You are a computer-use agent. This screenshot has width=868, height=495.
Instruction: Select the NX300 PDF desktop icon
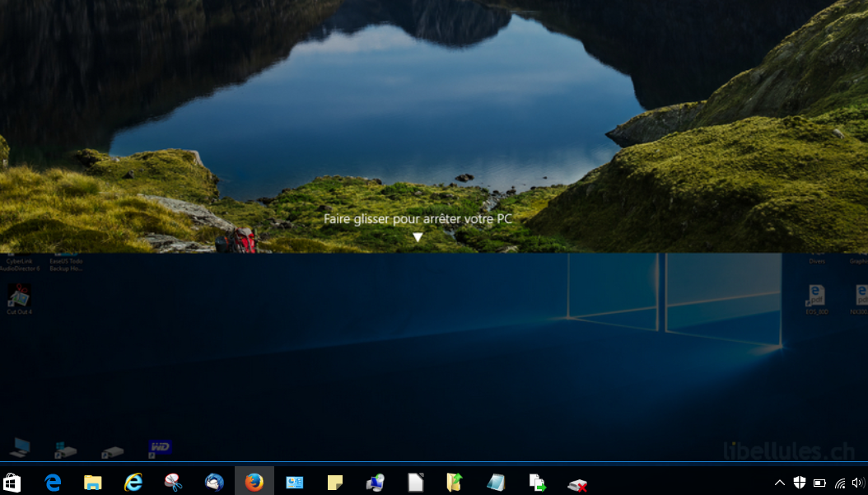[860, 299]
